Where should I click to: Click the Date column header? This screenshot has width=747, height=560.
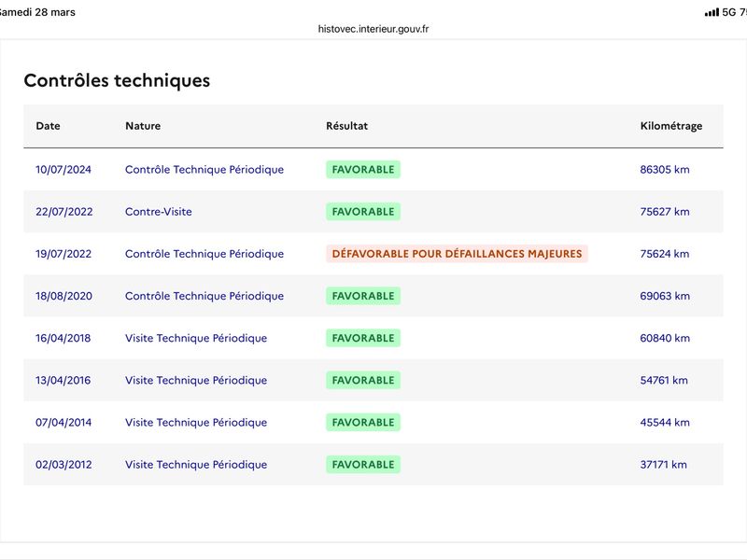pyautogui.click(x=48, y=126)
